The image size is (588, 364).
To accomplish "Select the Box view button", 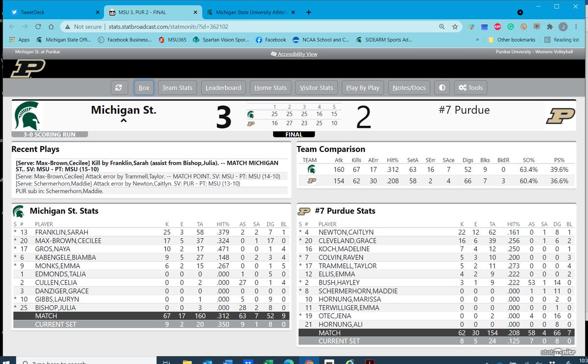I will point(144,88).
